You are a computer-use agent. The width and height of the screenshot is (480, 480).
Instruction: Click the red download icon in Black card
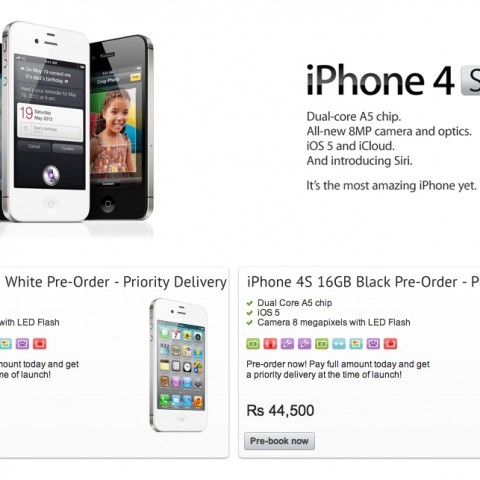(x=390, y=344)
